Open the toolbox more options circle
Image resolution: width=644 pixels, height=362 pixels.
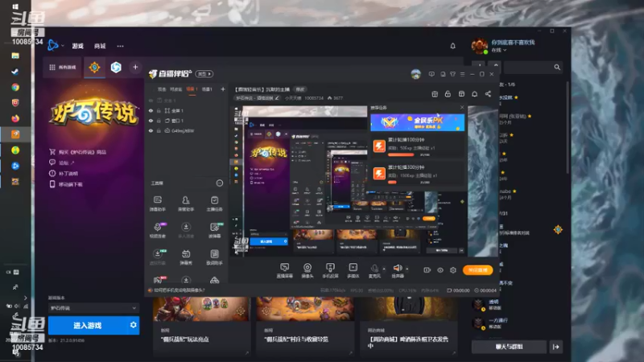[x=220, y=183]
